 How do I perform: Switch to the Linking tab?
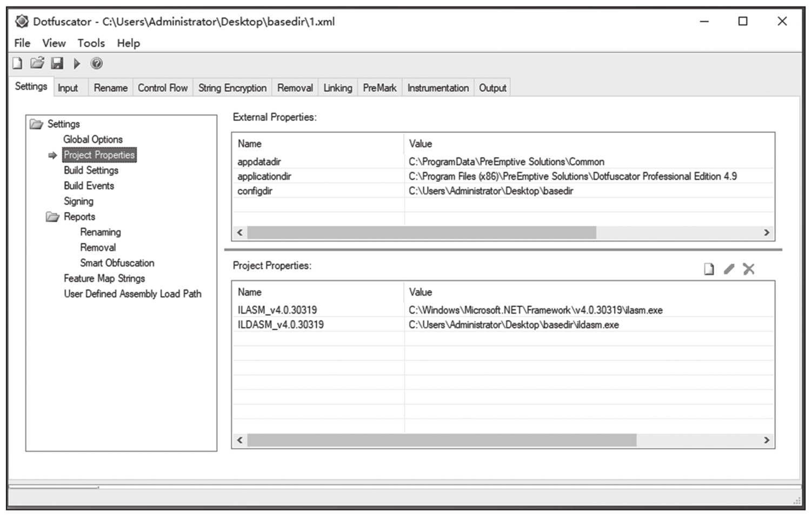pyautogui.click(x=338, y=88)
